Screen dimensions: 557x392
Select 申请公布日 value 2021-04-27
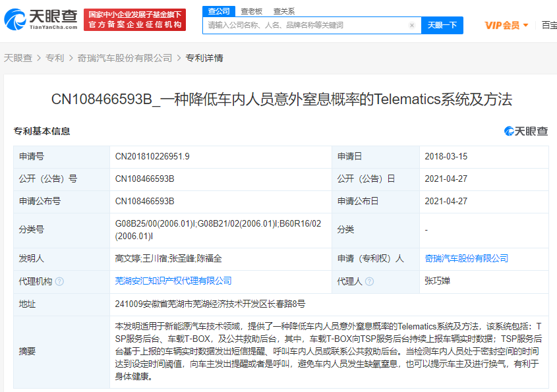[446, 202]
